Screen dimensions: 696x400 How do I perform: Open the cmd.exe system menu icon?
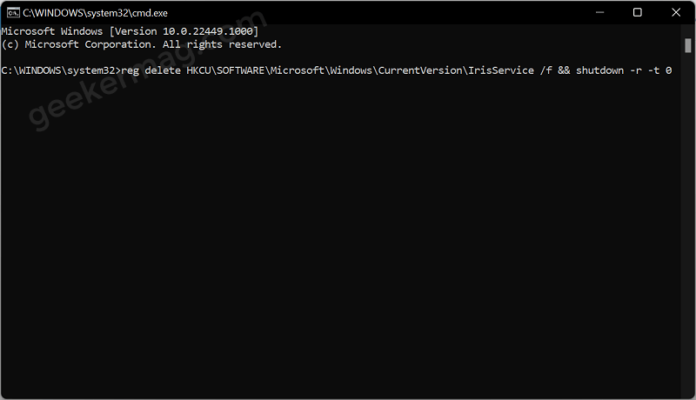coord(12,13)
